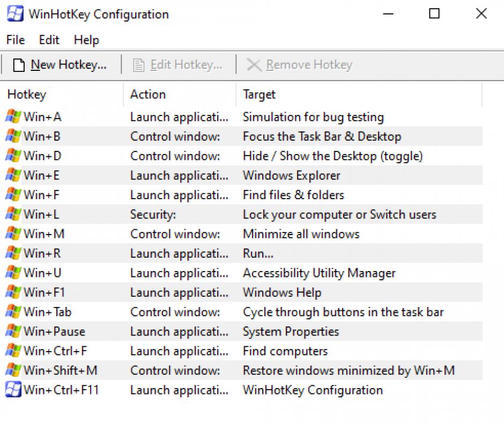This screenshot has height=423, width=504.
Task: Click the Windows flag icon beside Win+E
Action: tap(13, 175)
